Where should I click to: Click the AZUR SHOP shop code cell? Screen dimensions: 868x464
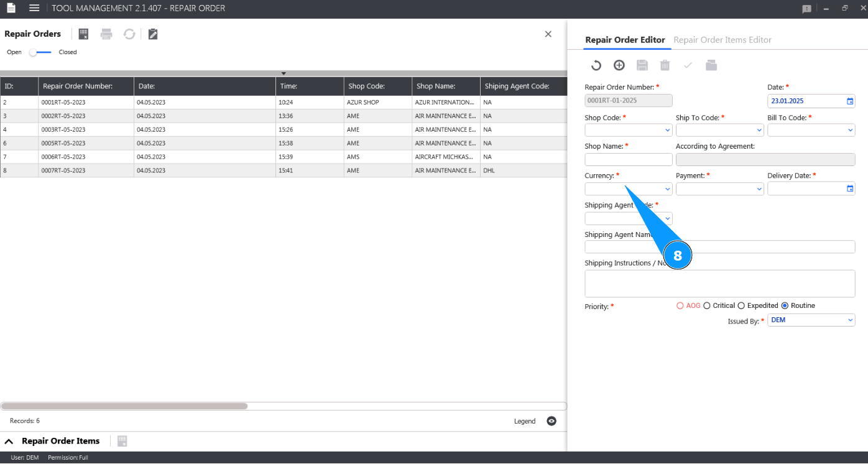click(378, 103)
